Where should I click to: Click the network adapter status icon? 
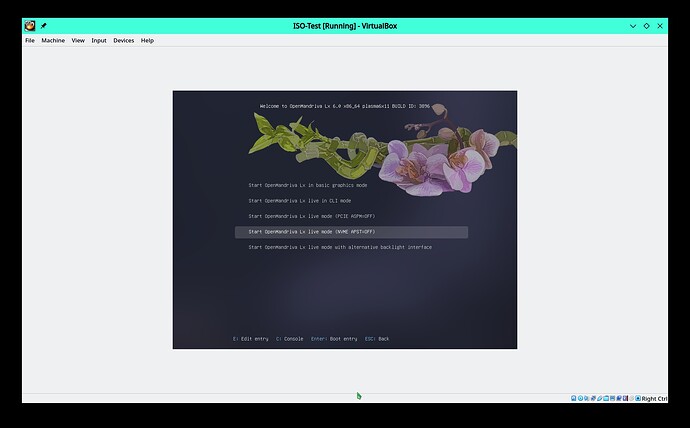point(593,399)
